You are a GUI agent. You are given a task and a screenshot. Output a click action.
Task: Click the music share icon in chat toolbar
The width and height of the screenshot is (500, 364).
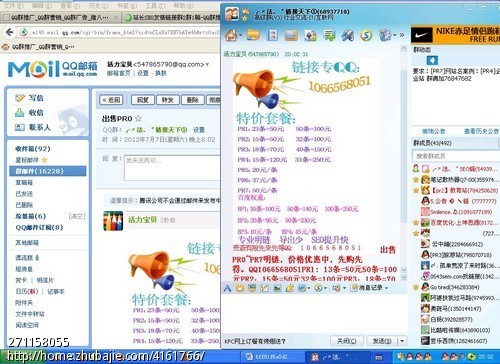[289, 288]
